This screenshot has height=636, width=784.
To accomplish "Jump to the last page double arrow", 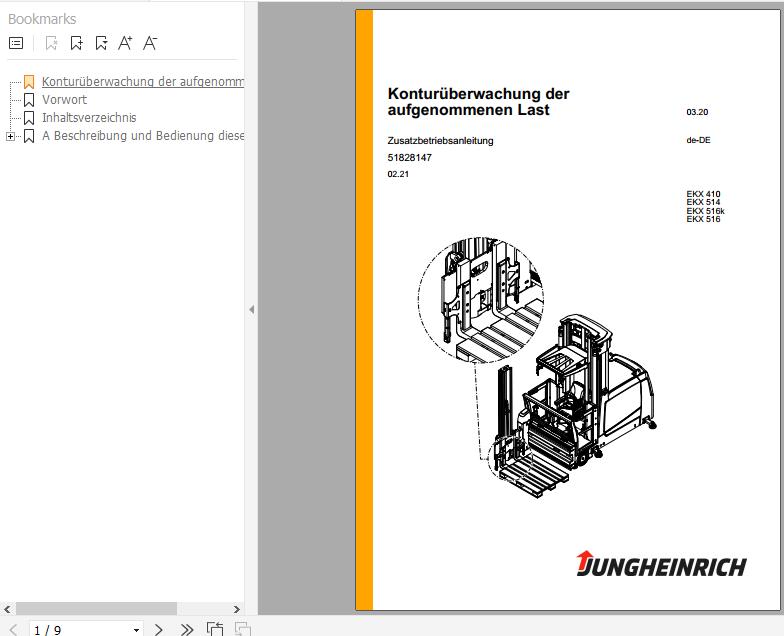I will [x=186, y=630].
